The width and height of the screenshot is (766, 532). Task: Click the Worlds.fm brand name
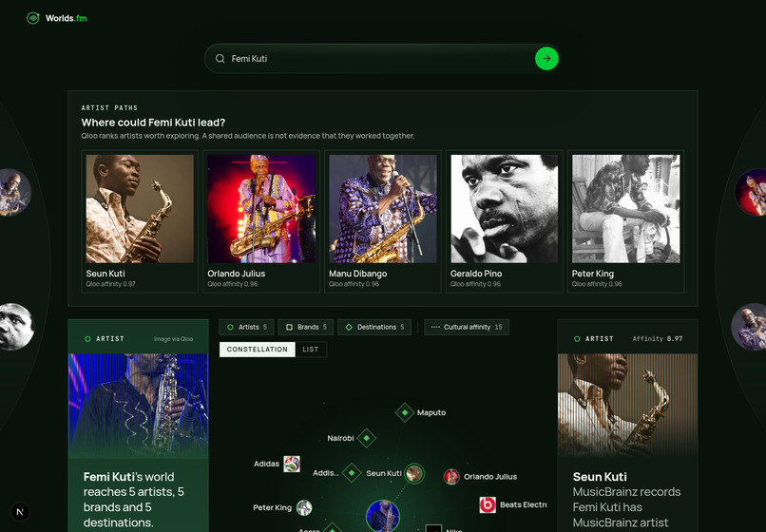click(x=66, y=19)
